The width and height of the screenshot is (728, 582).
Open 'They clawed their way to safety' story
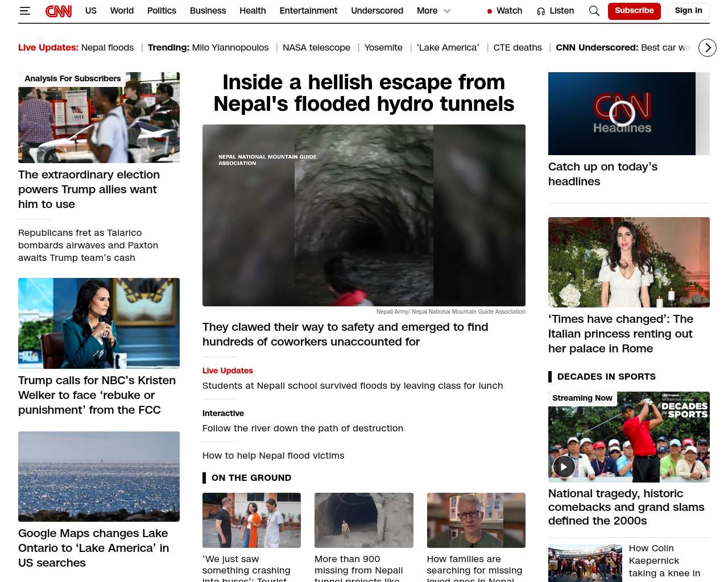(345, 334)
